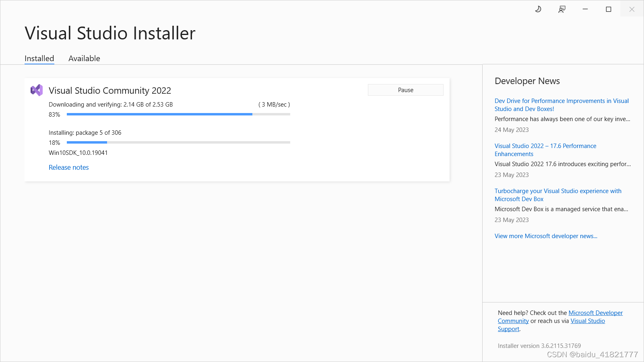Click the 18% installation progress bar
The width and height of the screenshot is (644, 362).
click(178, 142)
